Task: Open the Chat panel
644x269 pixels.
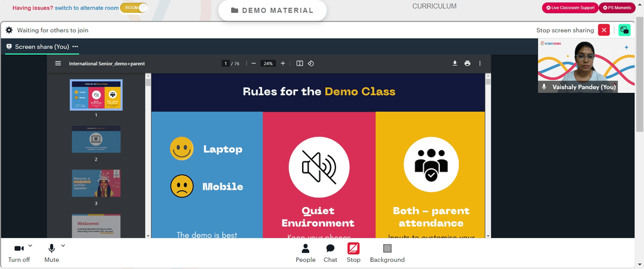Action: pos(330,253)
